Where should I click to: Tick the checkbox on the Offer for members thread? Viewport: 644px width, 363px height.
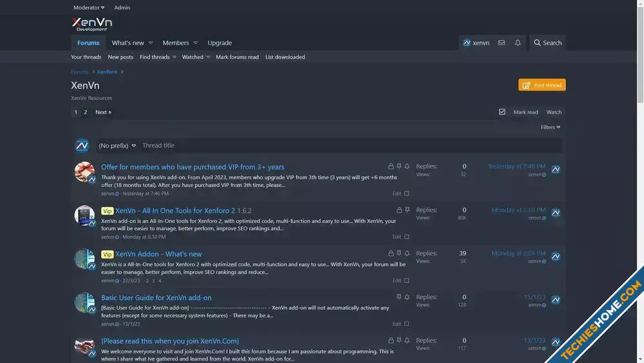(x=406, y=193)
